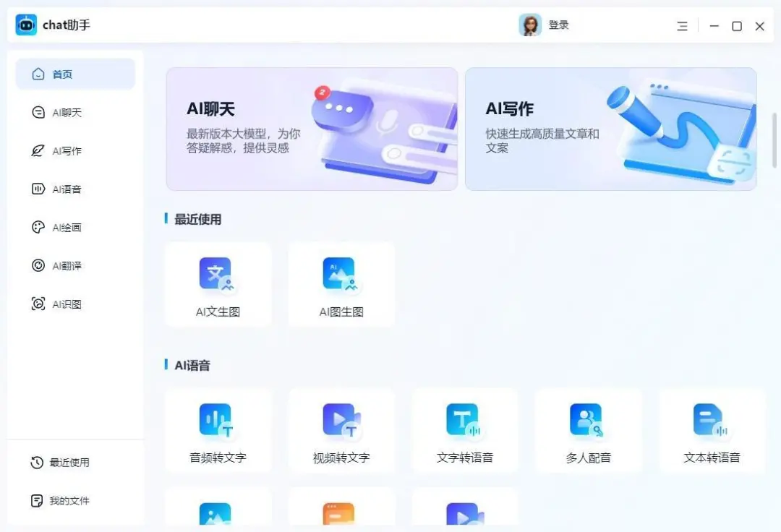Click the AI识图 scan sidebar icon

38,304
